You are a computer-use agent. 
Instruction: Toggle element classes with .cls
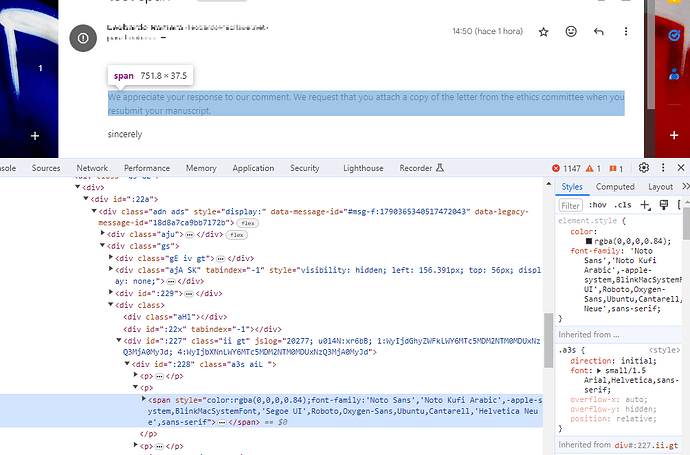point(623,205)
